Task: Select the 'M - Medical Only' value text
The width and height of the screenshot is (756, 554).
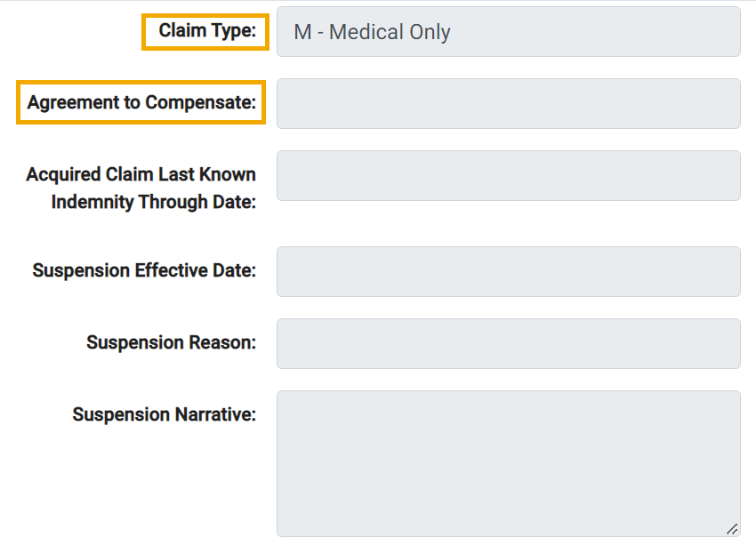Action: (372, 32)
